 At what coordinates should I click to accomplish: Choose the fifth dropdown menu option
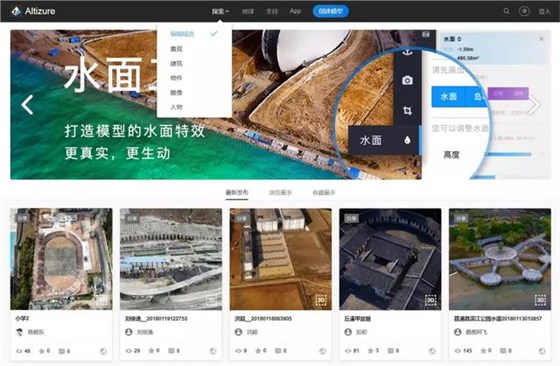176,92
